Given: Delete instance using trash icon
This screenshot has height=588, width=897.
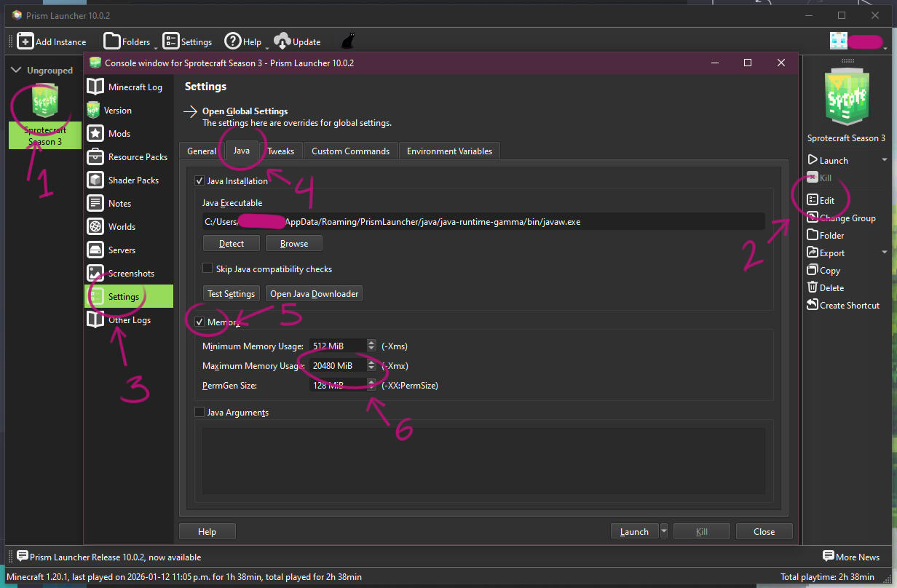Looking at the screenshot, I should pos(813,287).
